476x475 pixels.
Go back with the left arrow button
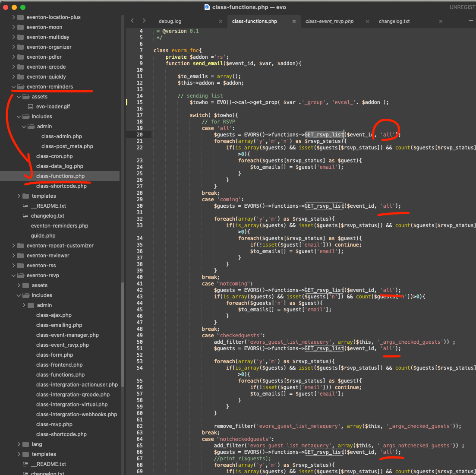click(x=132, y=21)
